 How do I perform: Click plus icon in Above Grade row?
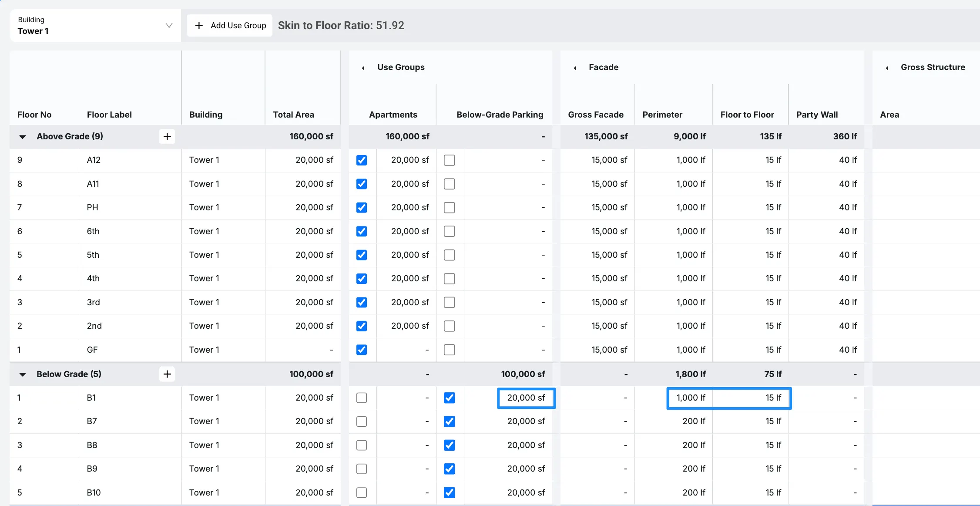(167, 137)
